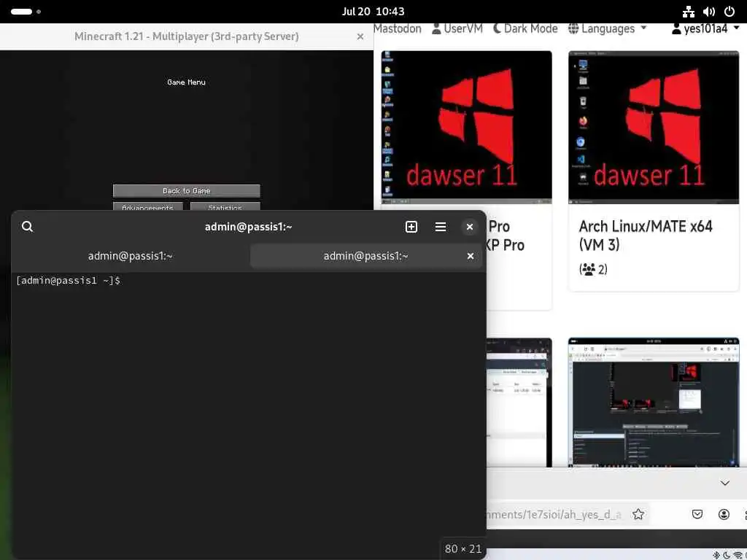The image size is (747, 560).
Task: Add a new terminal tab
Action: [x=411, y=227]
